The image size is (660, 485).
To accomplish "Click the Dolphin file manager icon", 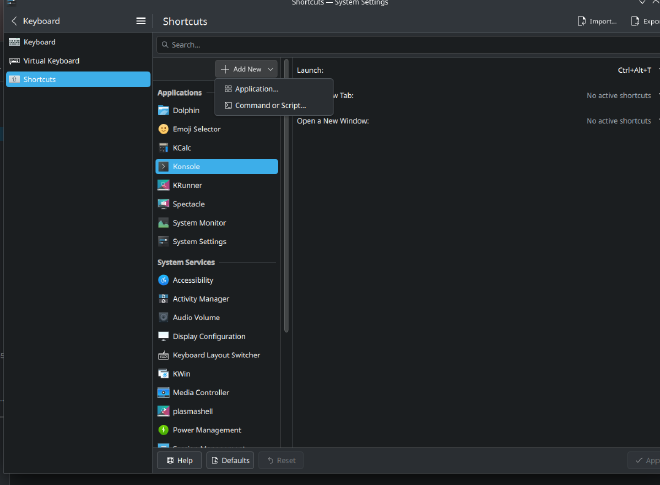I will 163,110.
